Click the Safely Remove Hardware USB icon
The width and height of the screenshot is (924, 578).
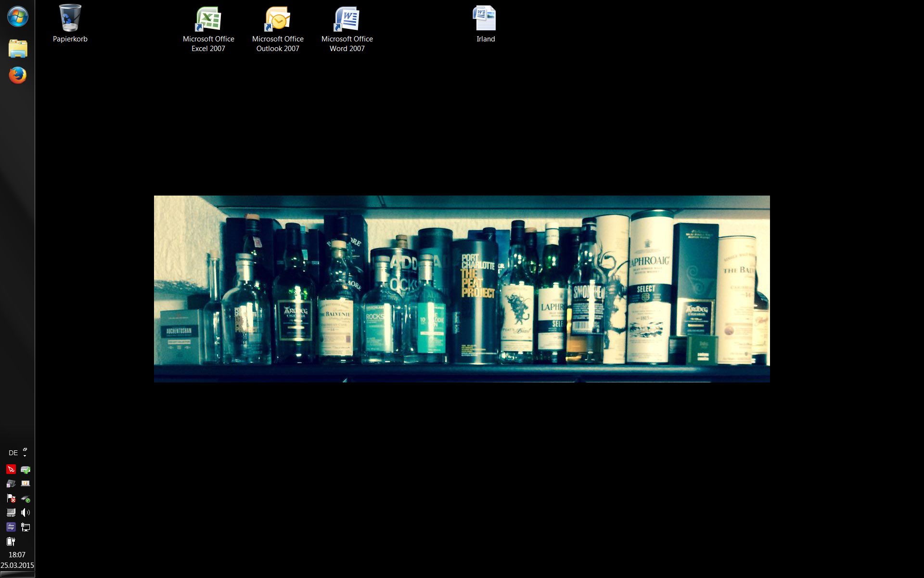pyautogui.click(x=26, y=499)
